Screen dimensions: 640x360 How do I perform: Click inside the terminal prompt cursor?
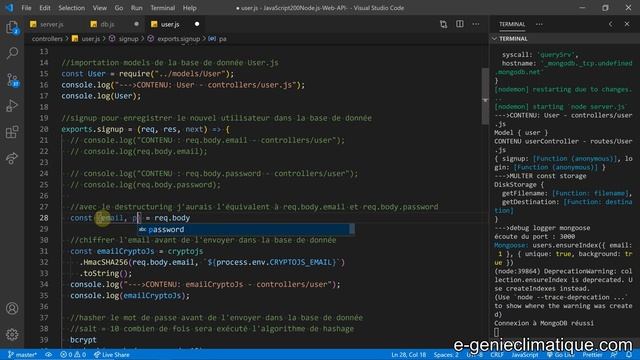click(496, 332)
